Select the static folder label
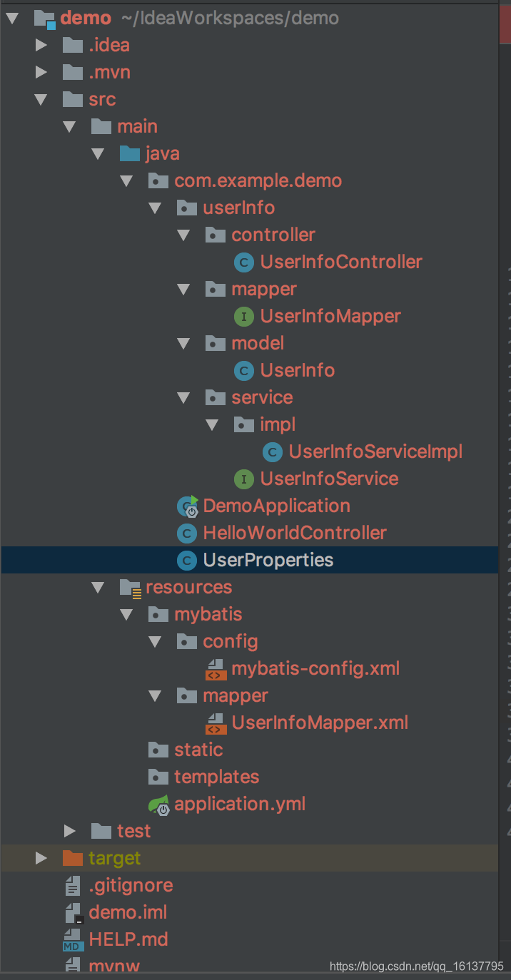 198,750
